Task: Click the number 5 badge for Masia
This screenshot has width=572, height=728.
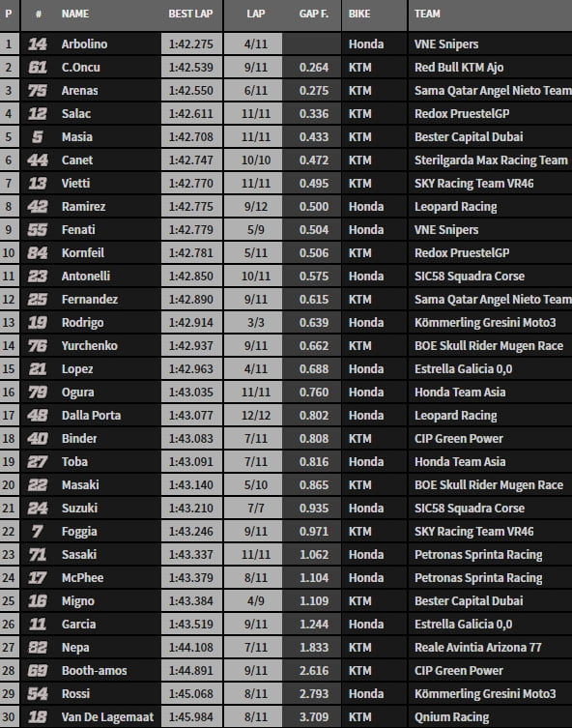Action: click(37, 137)
